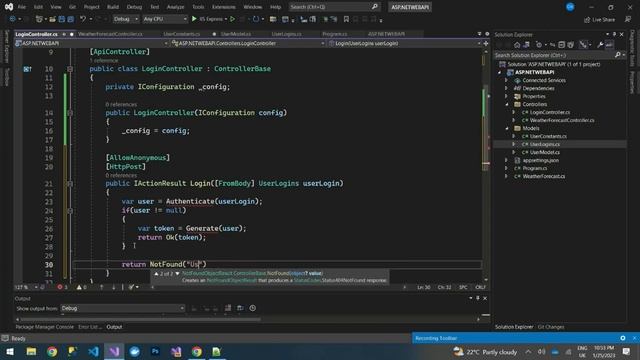Open File Explorer from the taskbar
The image size is (640, 360).
pos(31,351)
